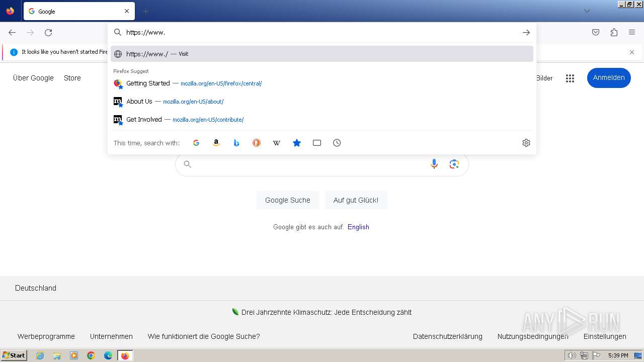
Task: Open File Explorer from taskbar
Action: [57, 355]
